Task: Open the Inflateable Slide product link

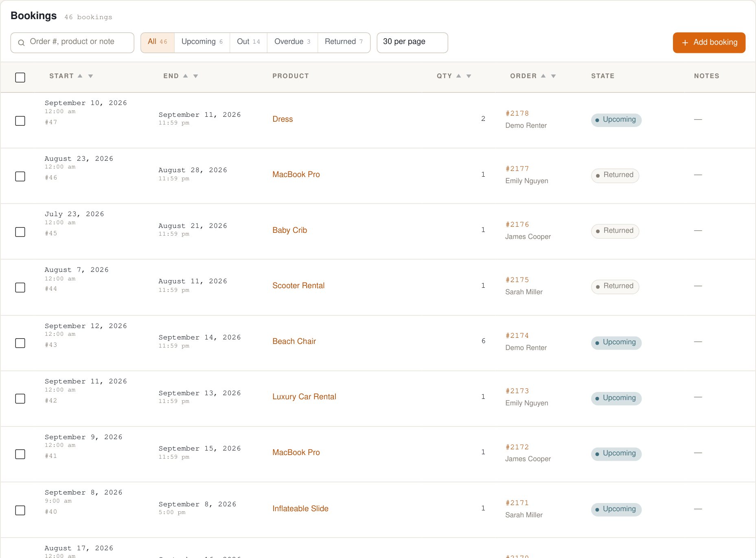Action: pyautogui.click(x=300, y=508)
